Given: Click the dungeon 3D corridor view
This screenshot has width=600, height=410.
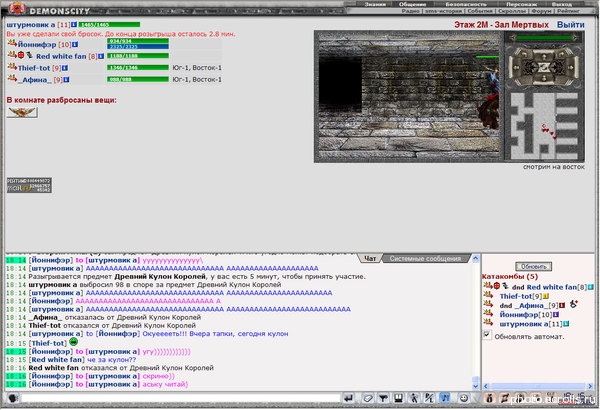Looking at the screenshot, I should (x=409, y=96).
